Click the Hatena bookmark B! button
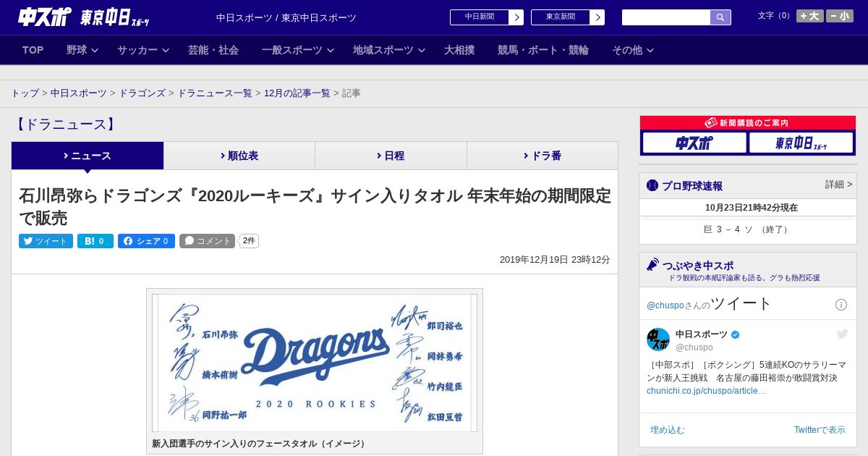 [95, 241]
